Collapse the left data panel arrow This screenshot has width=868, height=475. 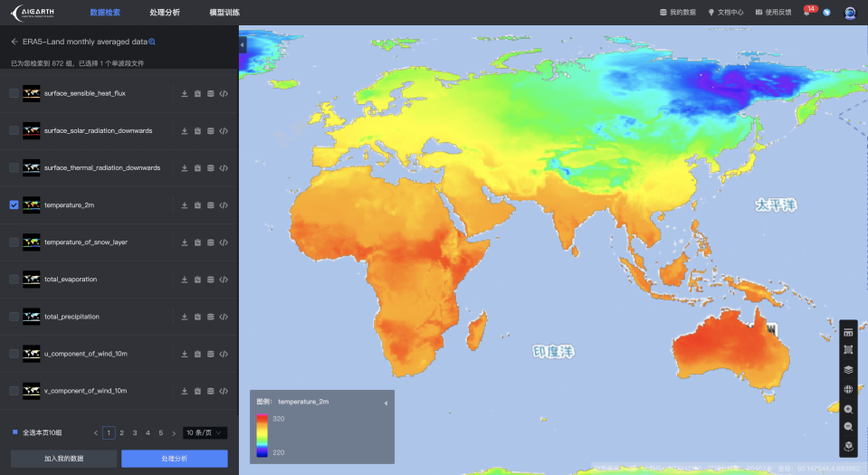(243, 44)
